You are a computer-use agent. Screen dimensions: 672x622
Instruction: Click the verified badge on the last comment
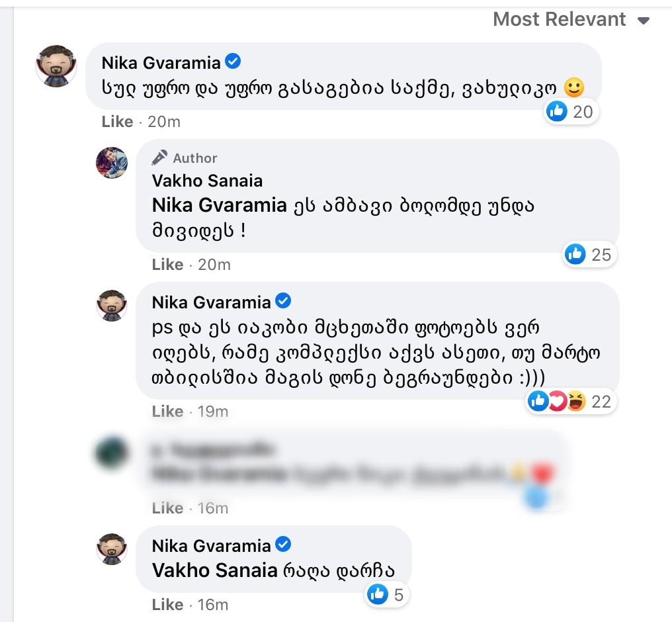click(x=283, y=545)
